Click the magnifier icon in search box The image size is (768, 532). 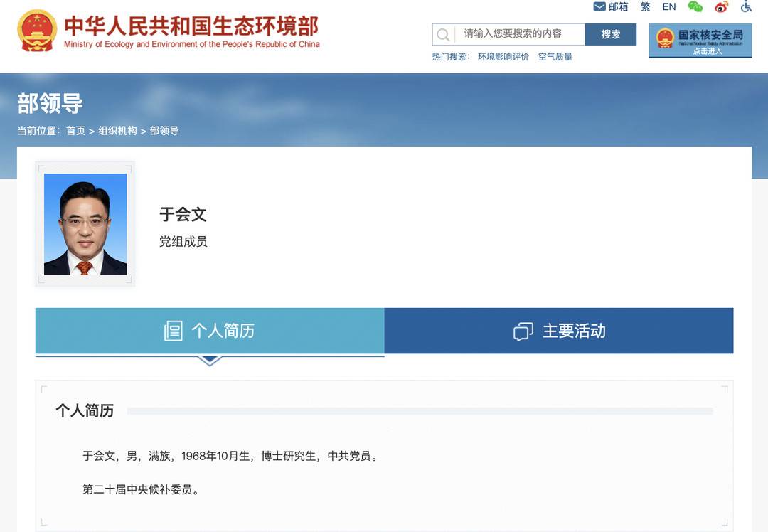(x=443, y=35)
